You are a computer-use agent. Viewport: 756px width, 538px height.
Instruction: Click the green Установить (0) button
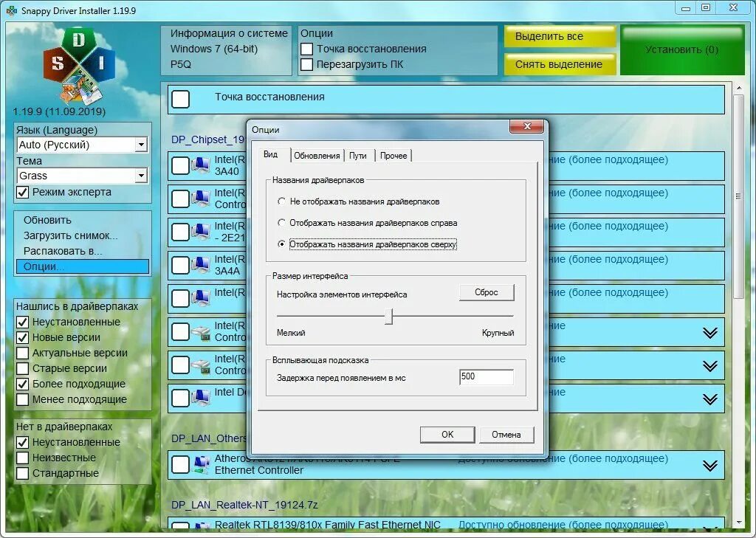(681, 50)
